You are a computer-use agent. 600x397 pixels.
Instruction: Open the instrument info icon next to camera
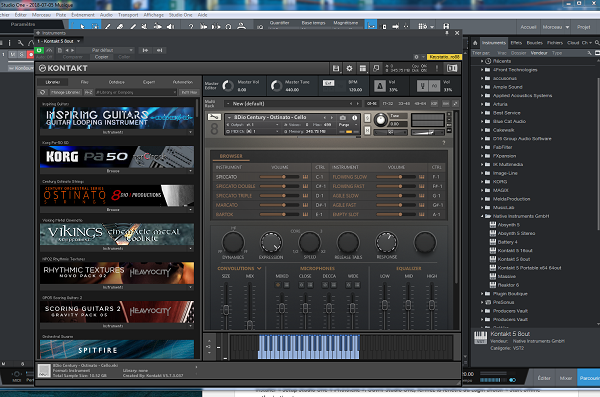[x=354, y=118]
